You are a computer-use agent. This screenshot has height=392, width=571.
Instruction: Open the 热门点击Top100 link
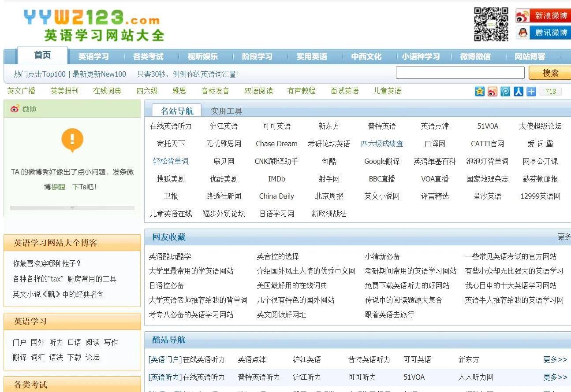[x=40, y=74]
